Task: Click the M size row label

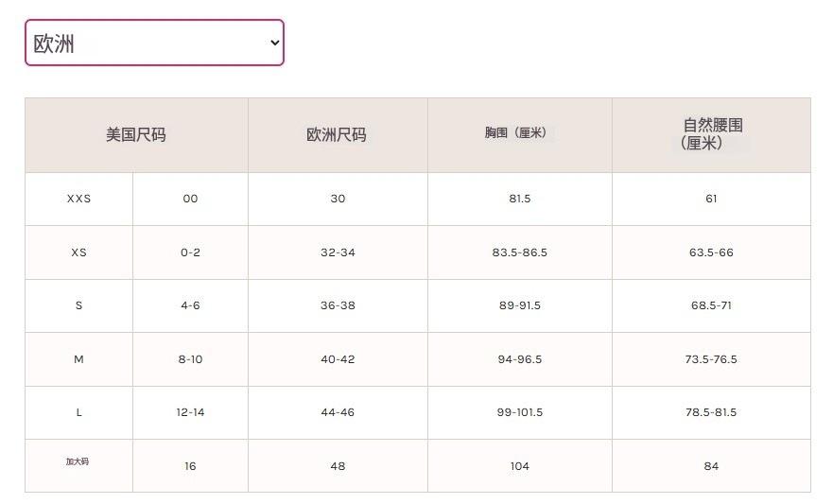Action: coord(78,359)
